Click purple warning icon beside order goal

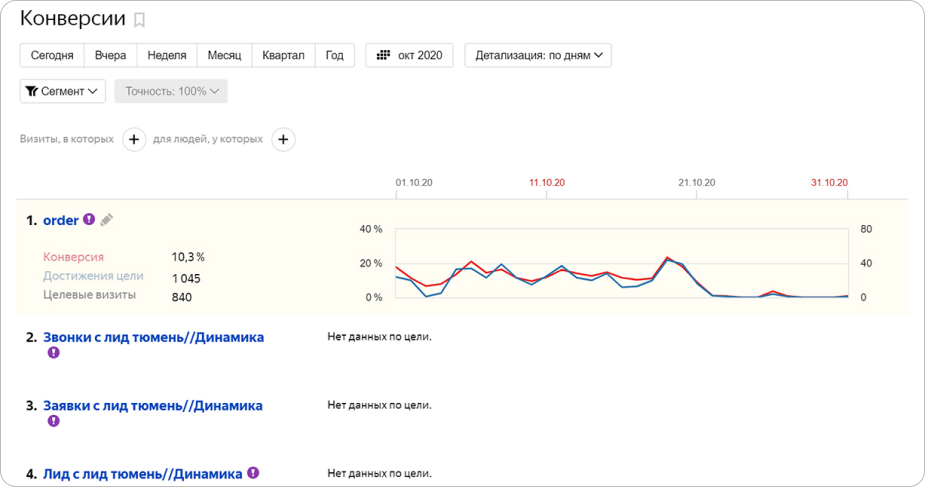[89, 219]
